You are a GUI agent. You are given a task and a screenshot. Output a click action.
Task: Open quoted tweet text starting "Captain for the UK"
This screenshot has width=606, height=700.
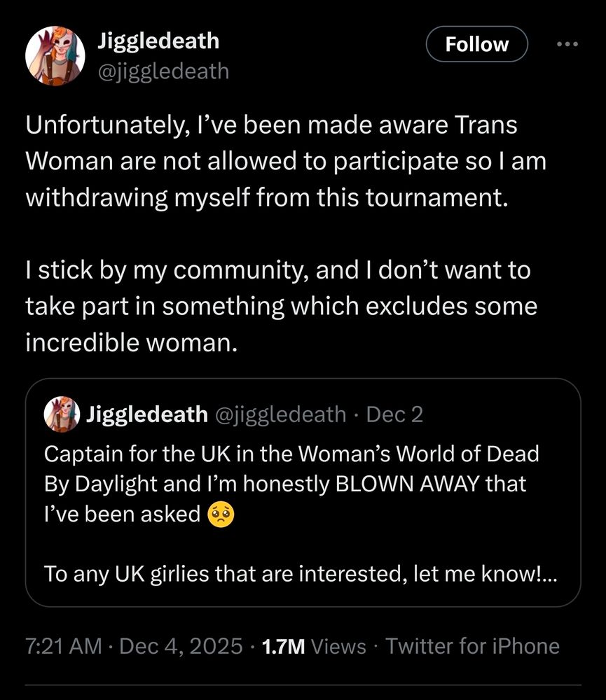[291, 484]
